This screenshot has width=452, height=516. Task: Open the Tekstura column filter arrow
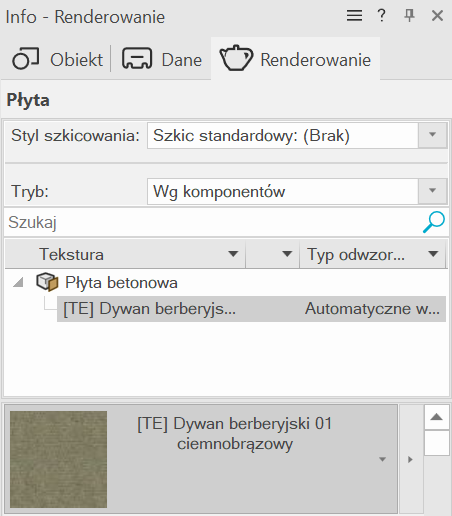pyautogui.click(x=233, y=254)
